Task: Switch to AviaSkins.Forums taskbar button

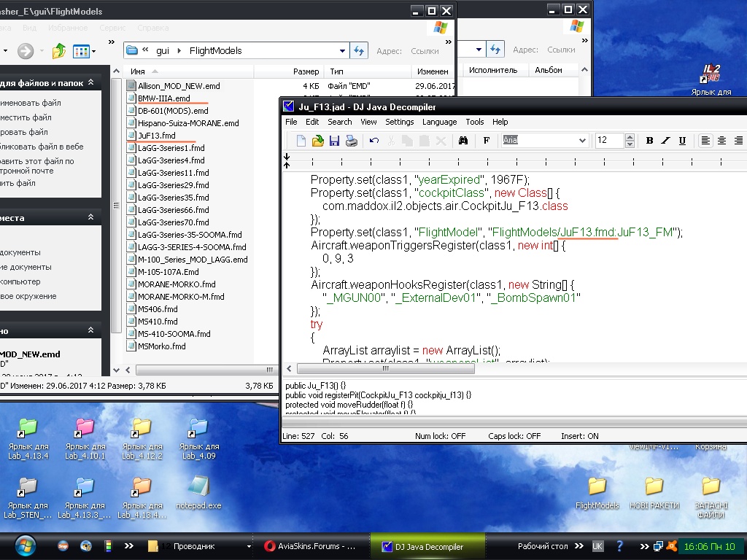Action: pos(309,546)
